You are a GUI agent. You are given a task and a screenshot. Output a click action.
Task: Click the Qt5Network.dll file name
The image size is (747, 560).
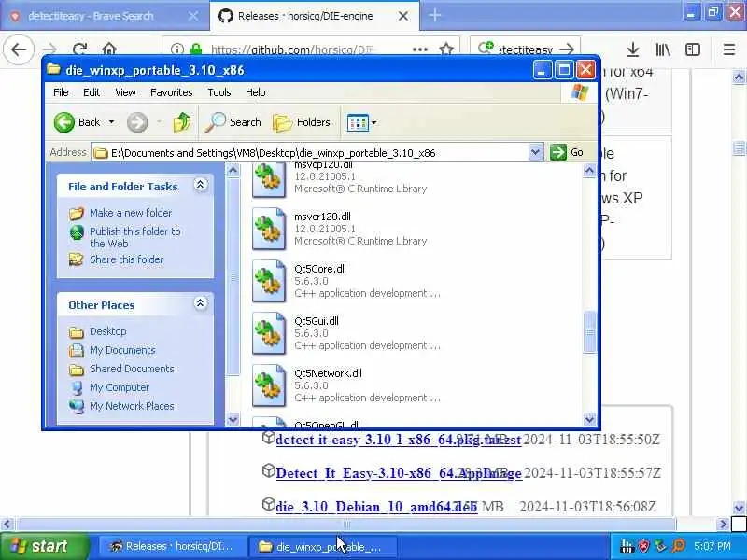(x=328, y=374)
